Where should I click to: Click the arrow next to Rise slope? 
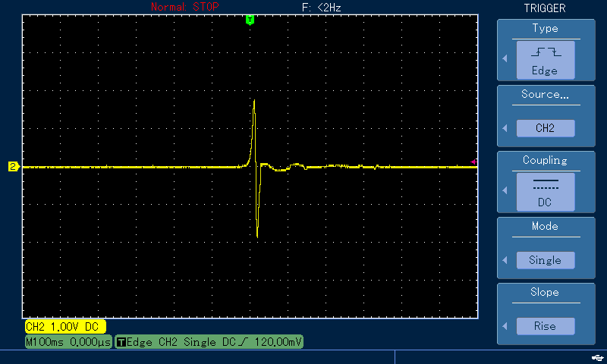pyautogui.click(x=505, y=327)
